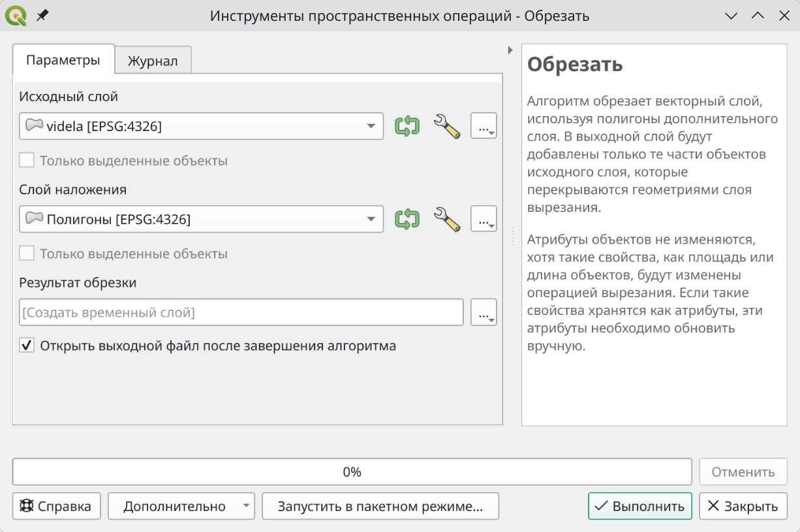Click browse button next to Полигоны layer
The image size is (800, 532).
(484, 220)
